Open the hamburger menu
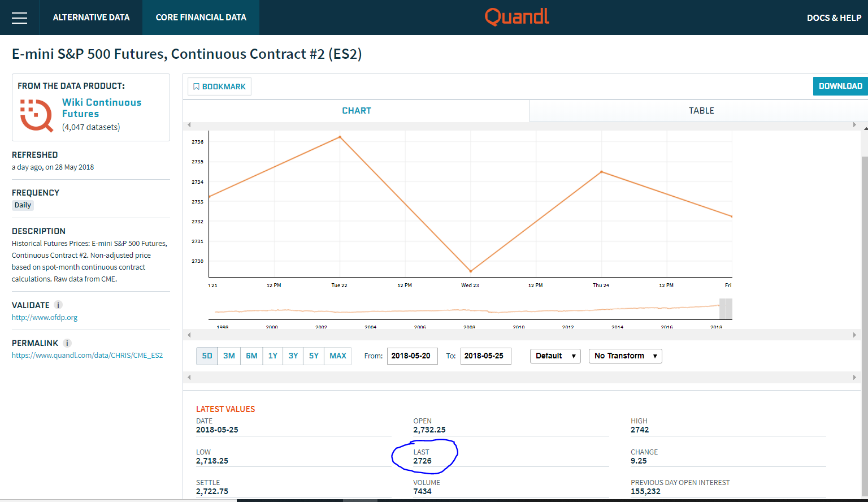The image size is (868, 502). tap(19, 18)
